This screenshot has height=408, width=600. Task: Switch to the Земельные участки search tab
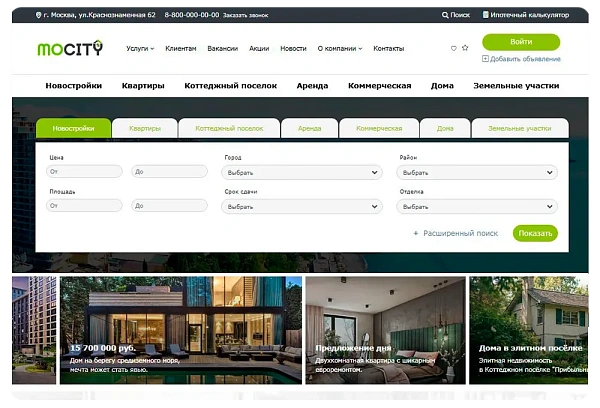520,128
